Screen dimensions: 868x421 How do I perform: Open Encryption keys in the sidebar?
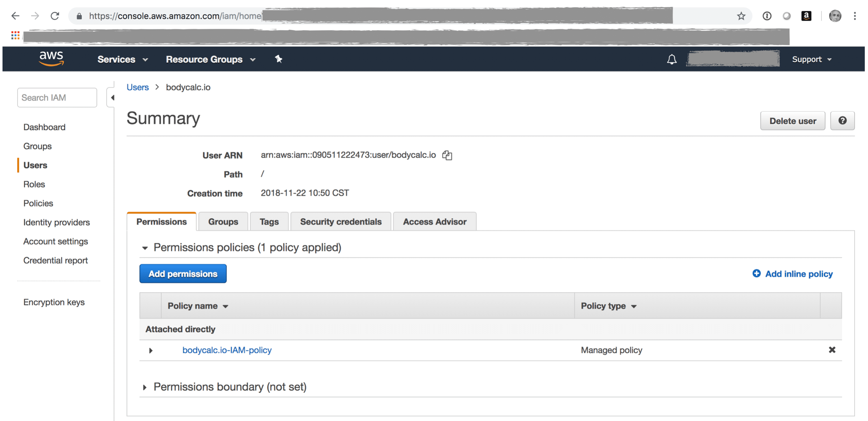coord(54,302)
